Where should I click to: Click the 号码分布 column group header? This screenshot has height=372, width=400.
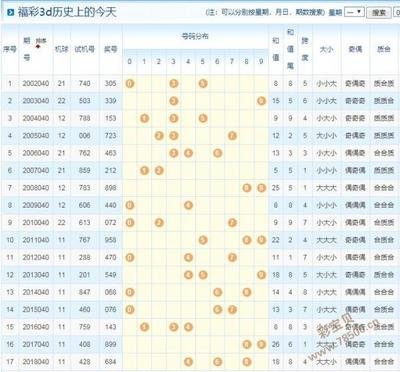(x=195, y=36)
